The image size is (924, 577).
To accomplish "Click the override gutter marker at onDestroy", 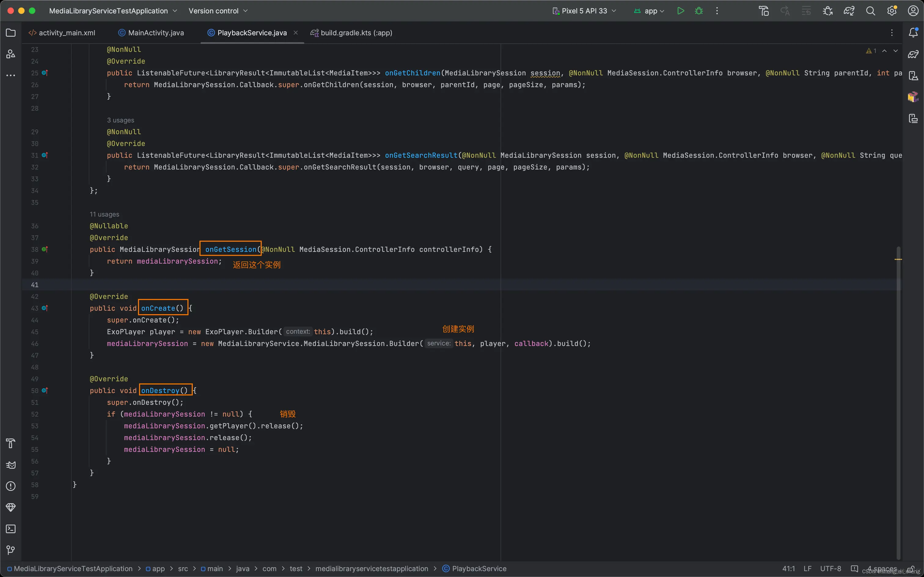I will (x=45, y=390).
